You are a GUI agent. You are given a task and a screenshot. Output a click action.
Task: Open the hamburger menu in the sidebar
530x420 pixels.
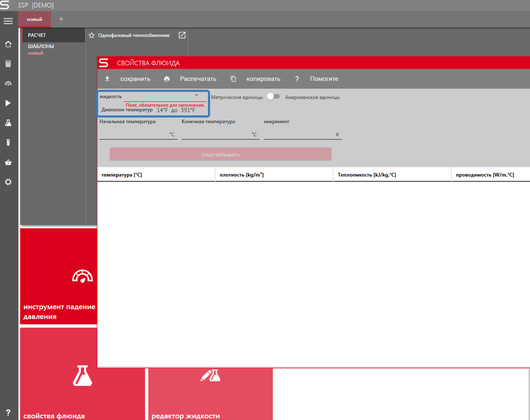tap(8, 21)
